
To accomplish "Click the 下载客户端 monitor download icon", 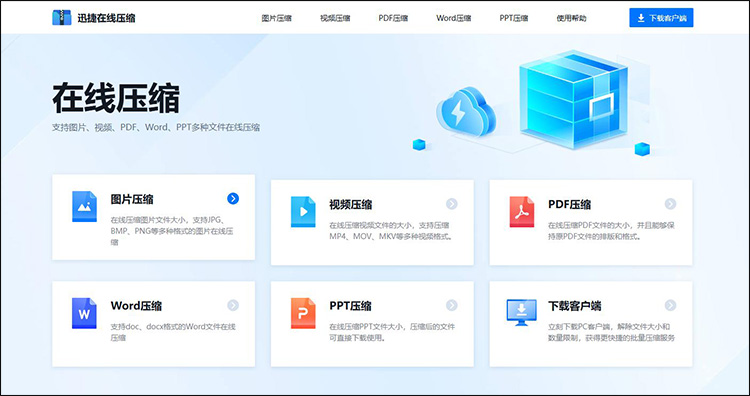I will (x=521, y=313).
